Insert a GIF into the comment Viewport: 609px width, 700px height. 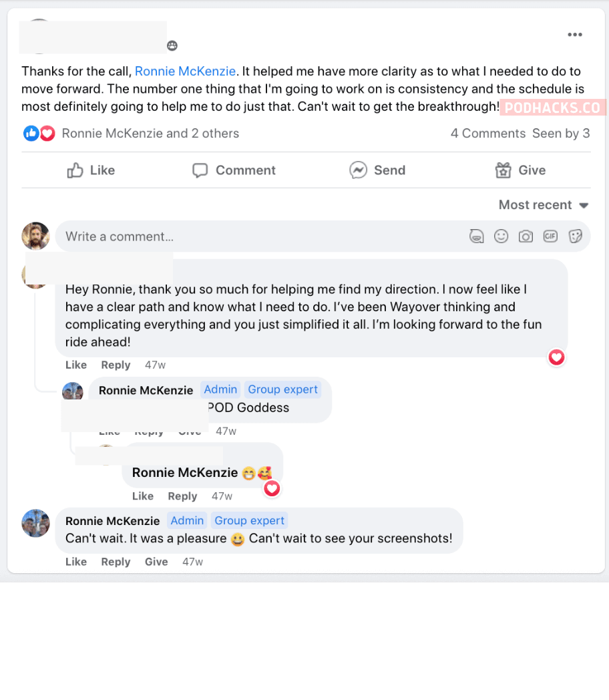pos(550,236)
